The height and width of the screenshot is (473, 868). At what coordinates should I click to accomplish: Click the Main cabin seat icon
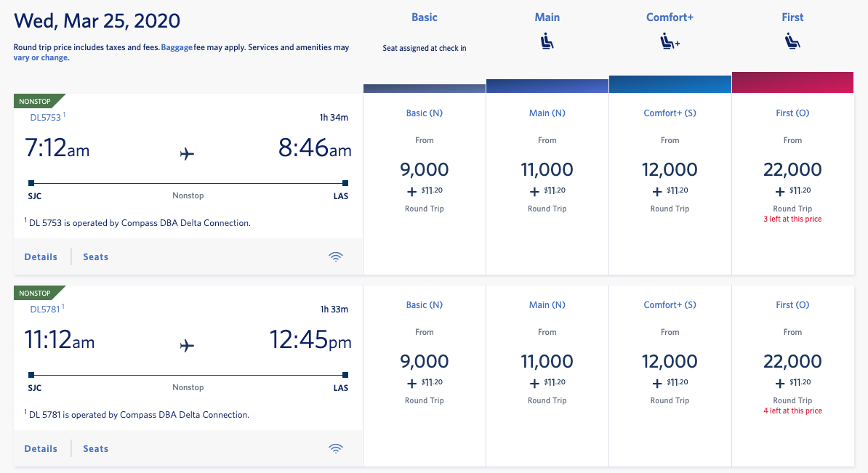point(547,43)
